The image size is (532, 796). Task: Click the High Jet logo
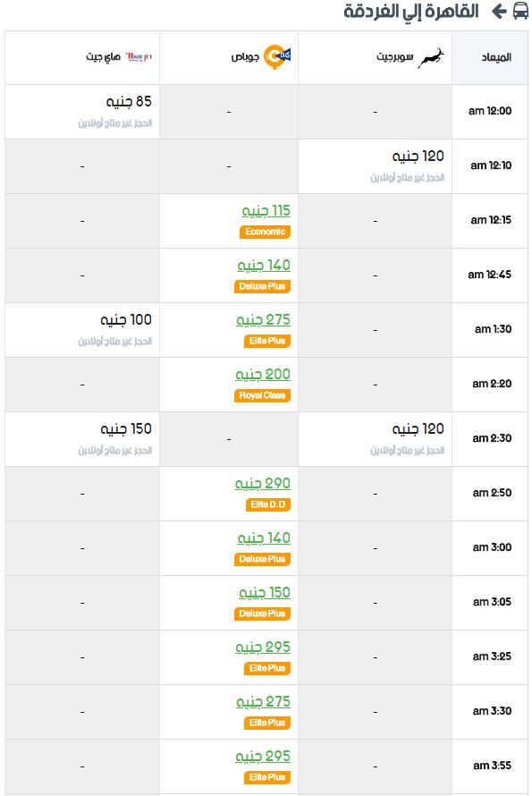click(x=139, y=57)
